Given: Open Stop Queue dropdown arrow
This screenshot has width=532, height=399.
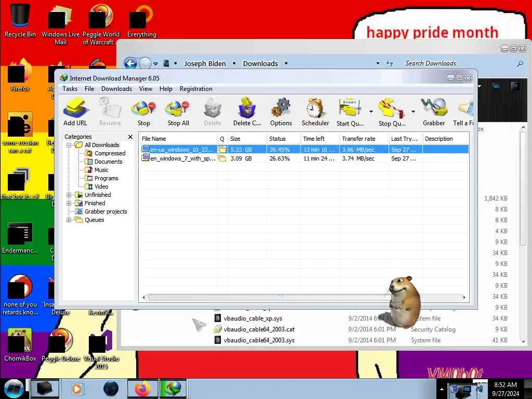Looking at the screenshot, I should point(413,112).
